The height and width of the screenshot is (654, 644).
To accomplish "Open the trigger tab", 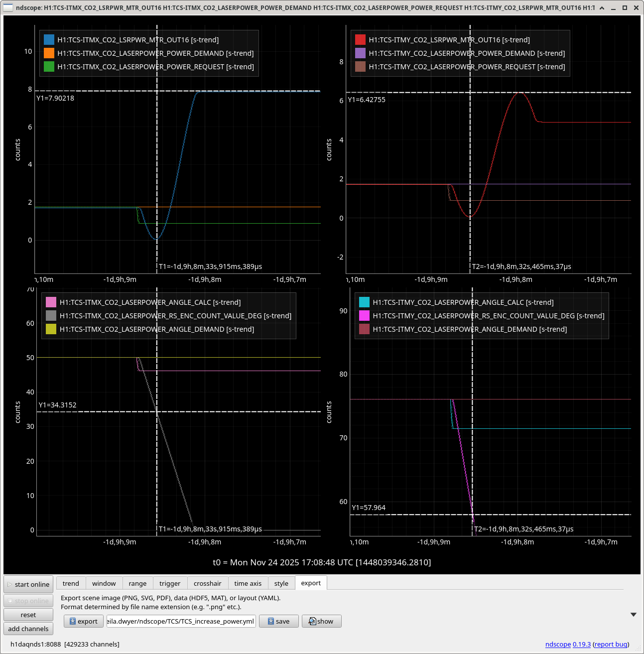I will [170, 583].
